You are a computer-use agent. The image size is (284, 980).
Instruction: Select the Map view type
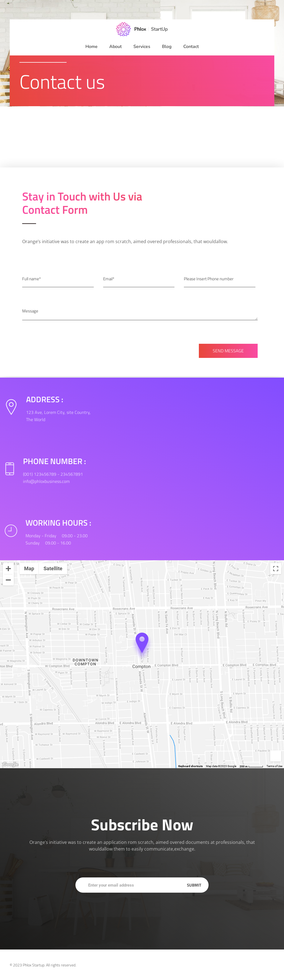[x=29, y=568]
